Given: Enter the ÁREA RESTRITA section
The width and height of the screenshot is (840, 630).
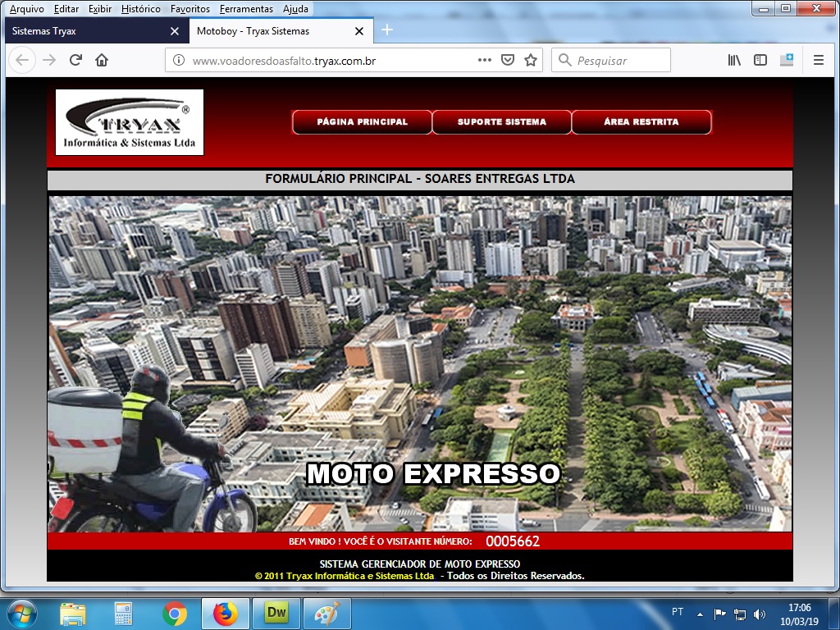Looking at the screenshot, I should pos(641,122).
